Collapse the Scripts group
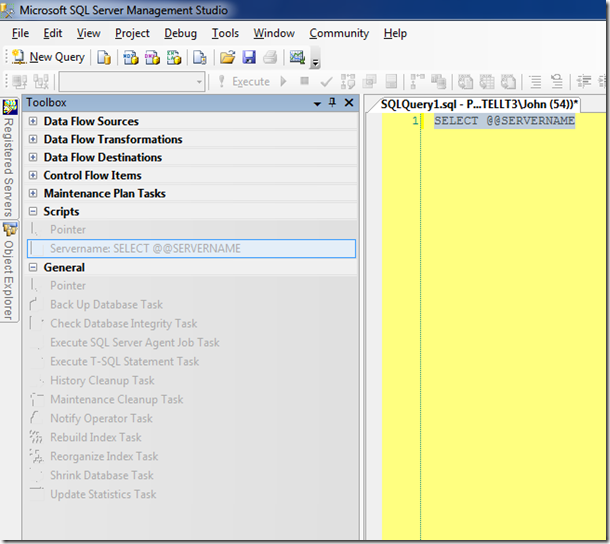This screenshot has width=610, height=544. pyautogui.click(x=33, y=211)
